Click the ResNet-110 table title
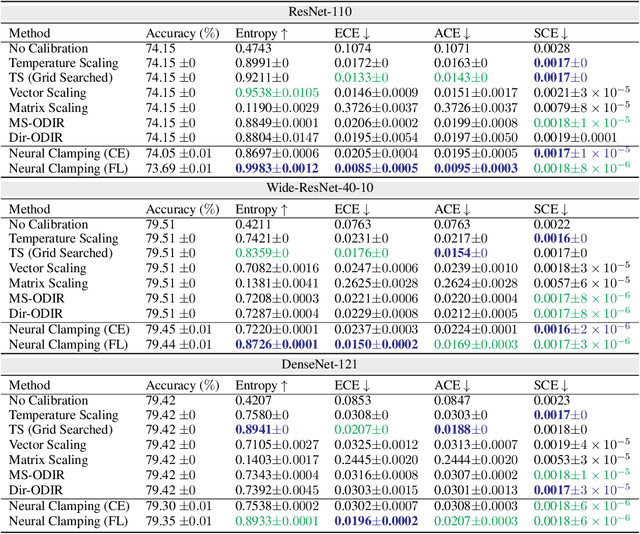Image resolution: width=640 pixels, height=534 pixels. tap(320, 8)
